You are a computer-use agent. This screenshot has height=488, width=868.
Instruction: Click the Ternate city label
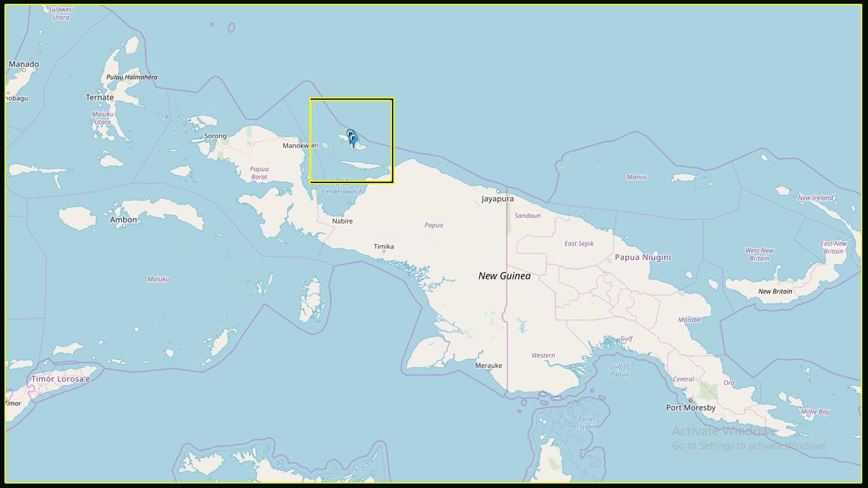[98, 97]
